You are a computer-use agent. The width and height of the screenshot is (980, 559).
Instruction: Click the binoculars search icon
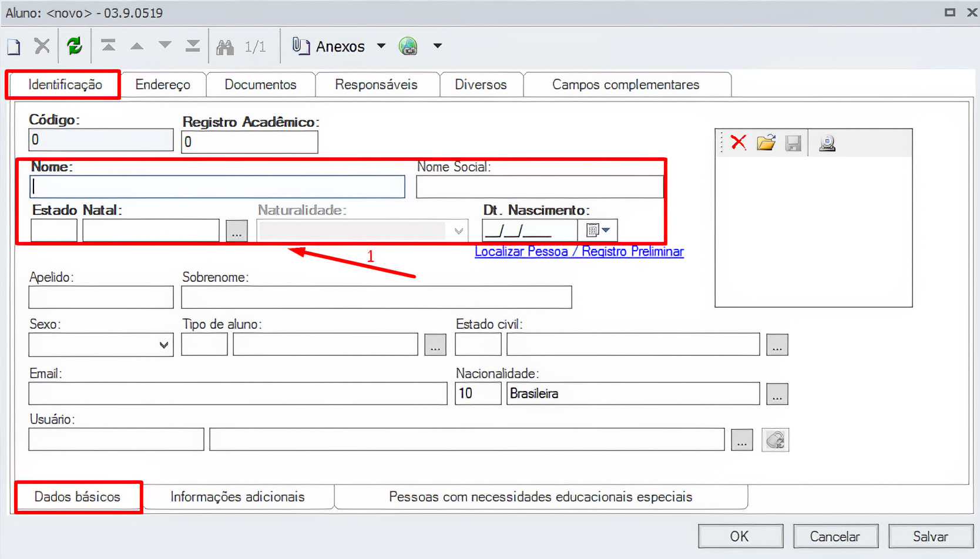[225, 46]
